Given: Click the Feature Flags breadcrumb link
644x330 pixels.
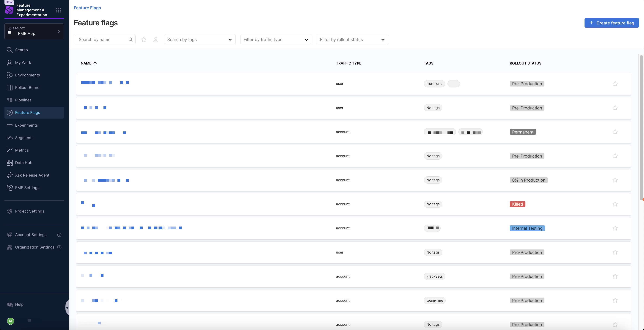Looking at the screenshot, I should pos(87,8).
